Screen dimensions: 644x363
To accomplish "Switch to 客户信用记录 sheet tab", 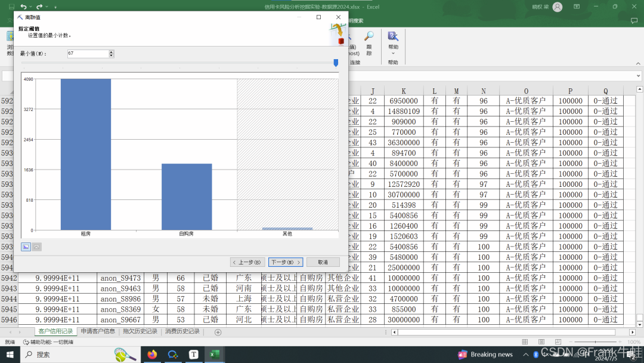I will click(x=55, y=331).
